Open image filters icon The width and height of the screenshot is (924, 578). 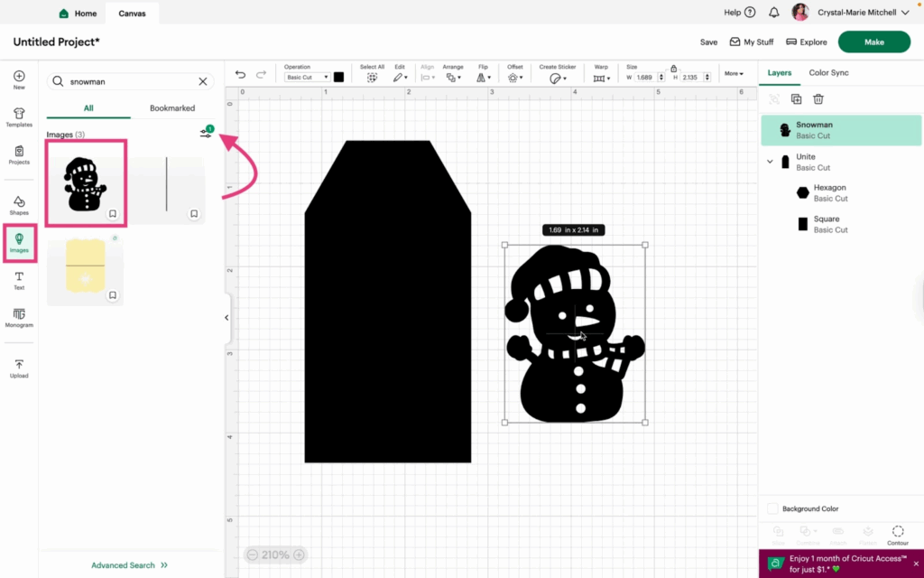click(206, 134)
